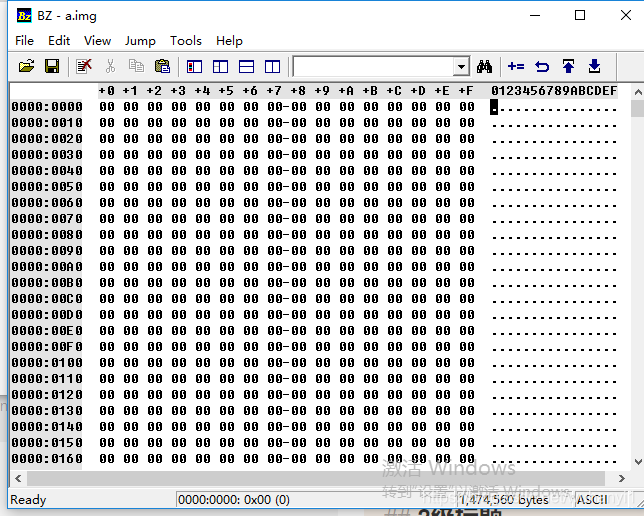Select first byte 00 at row 0000:0000
The width and height of the screenshot is (644, 516).
pyautogui.click(x=107, y=107)
